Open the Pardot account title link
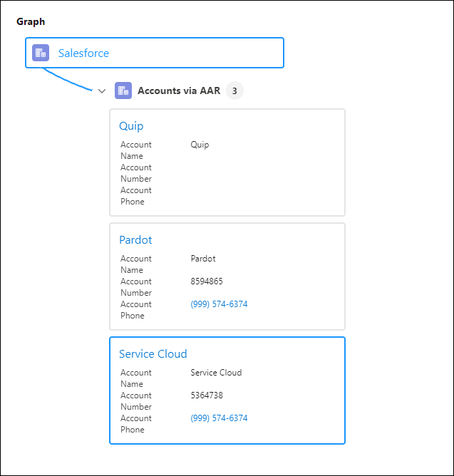Screen dimensions: 454x476 [135, 240]
